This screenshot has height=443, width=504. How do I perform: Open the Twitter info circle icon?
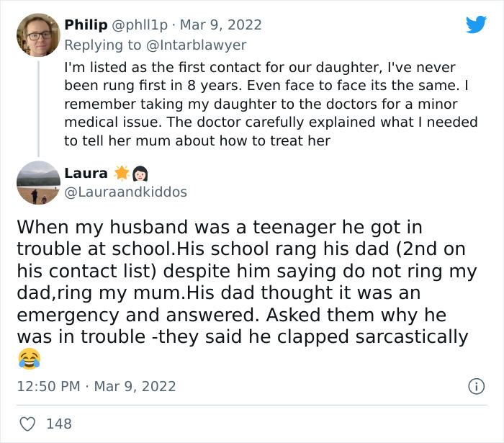point(476,386)
